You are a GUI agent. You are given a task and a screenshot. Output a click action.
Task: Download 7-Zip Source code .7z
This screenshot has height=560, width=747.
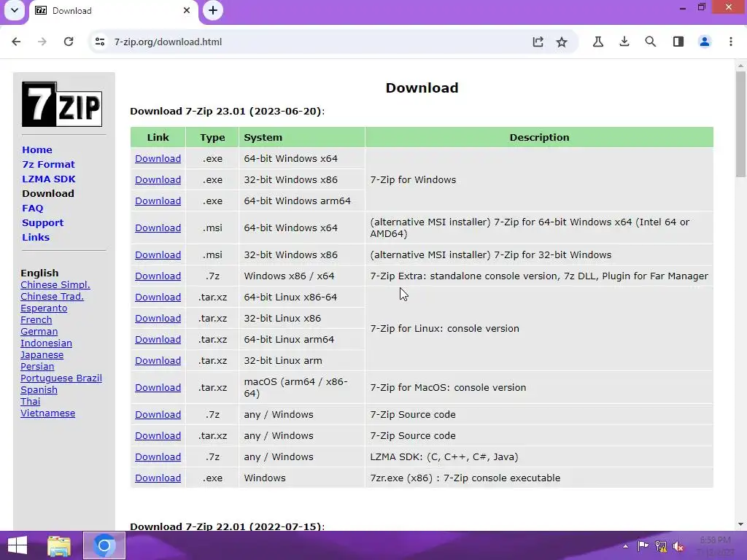point(158,414)
